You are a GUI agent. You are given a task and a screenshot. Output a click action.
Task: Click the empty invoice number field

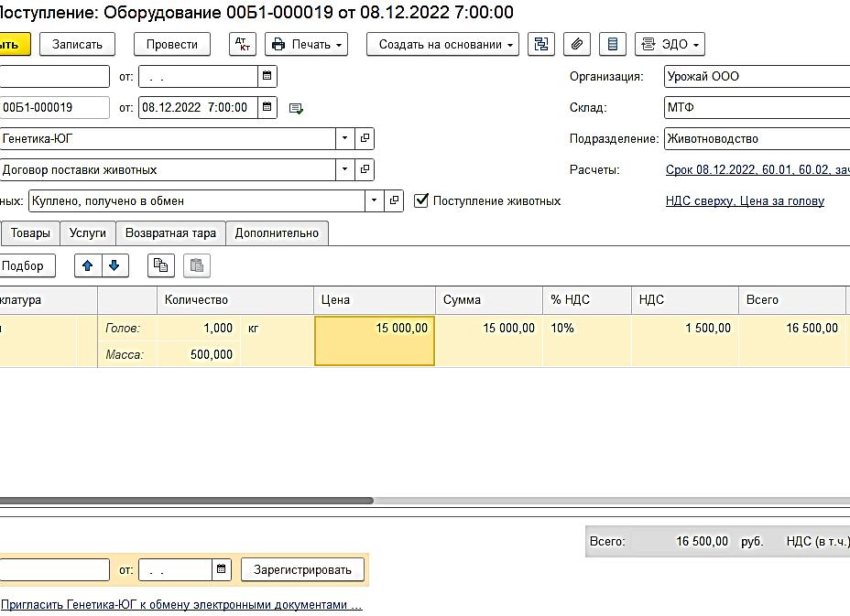point(54,570)
